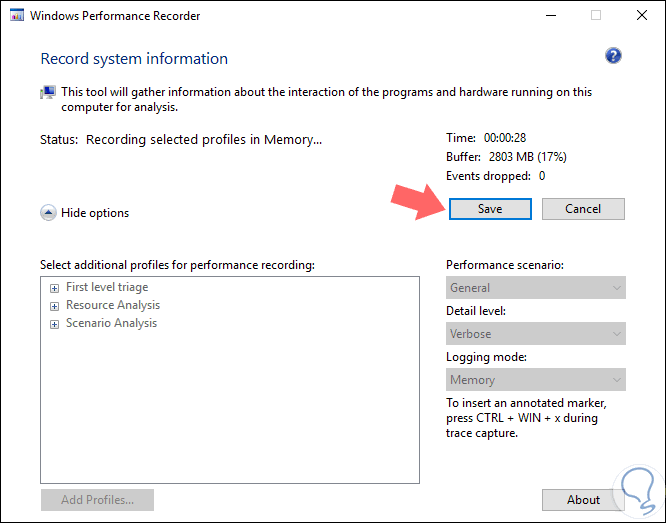Minimize the Windows Performance Recorder window
The height and width of the screenshot is (523, 666).
tap(550, 16)
